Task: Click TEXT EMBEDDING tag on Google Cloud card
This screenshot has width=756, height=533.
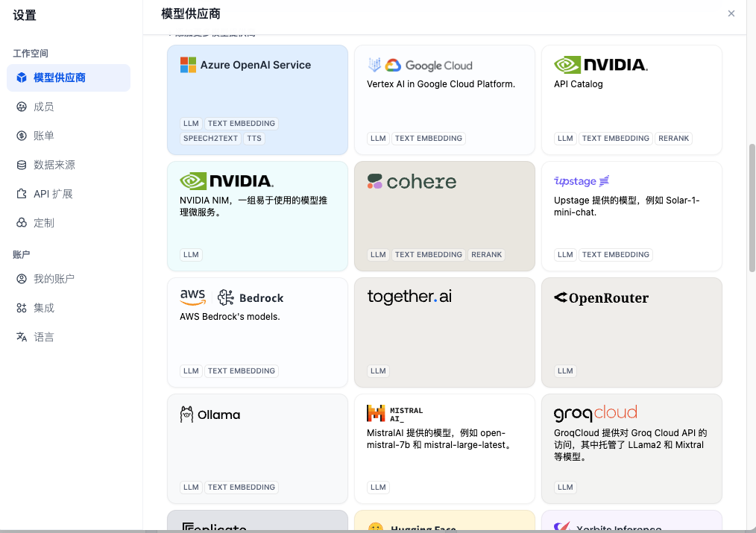Action: 429,139
